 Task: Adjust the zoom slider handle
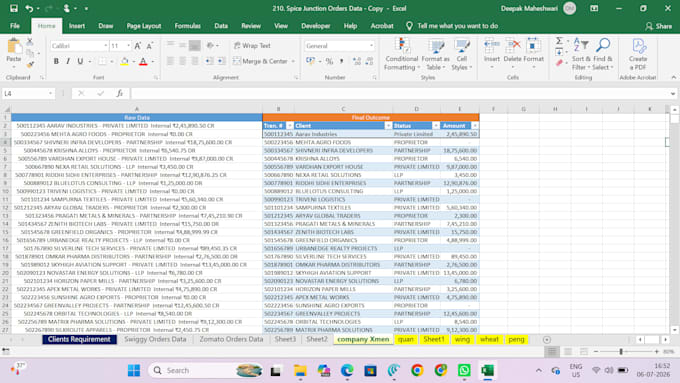(621, 351)
